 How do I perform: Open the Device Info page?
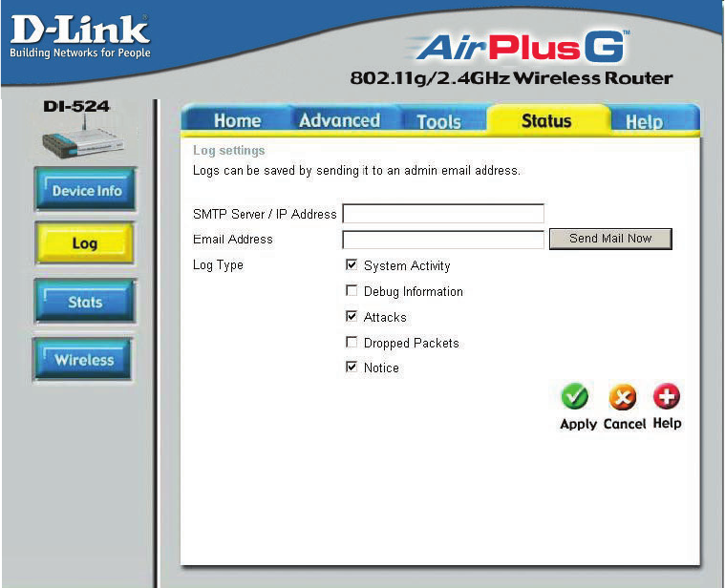(x=86, y=190)
